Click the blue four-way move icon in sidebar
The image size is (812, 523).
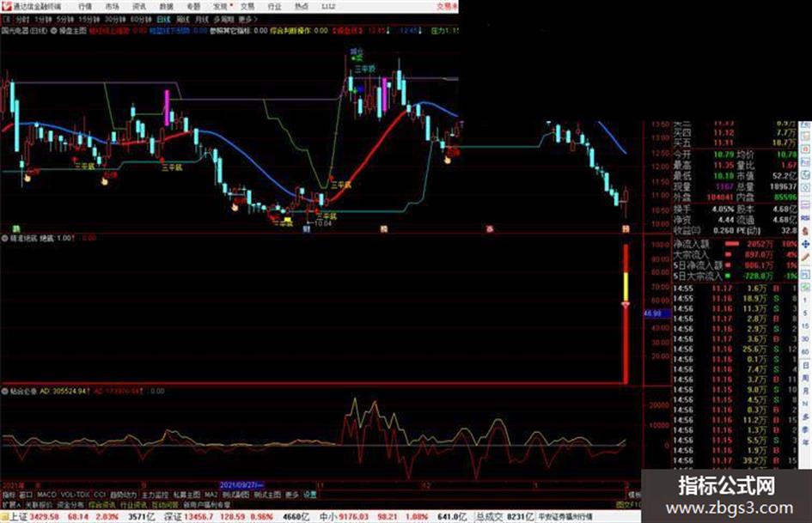click(x=805, y=244)
